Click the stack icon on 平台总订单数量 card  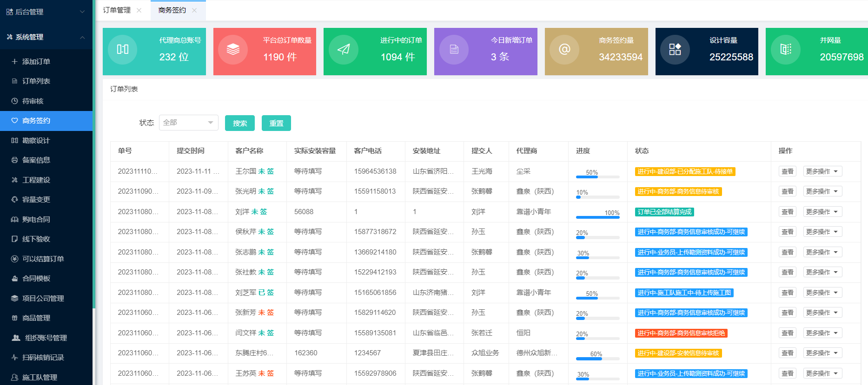(x=233, y=49)
